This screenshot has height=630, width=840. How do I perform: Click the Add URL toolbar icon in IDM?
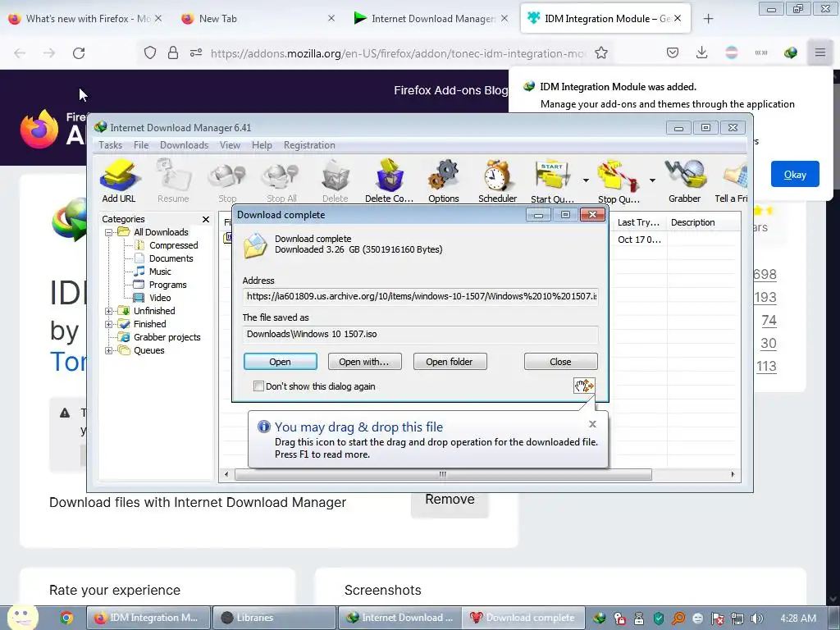click(119, 181)
